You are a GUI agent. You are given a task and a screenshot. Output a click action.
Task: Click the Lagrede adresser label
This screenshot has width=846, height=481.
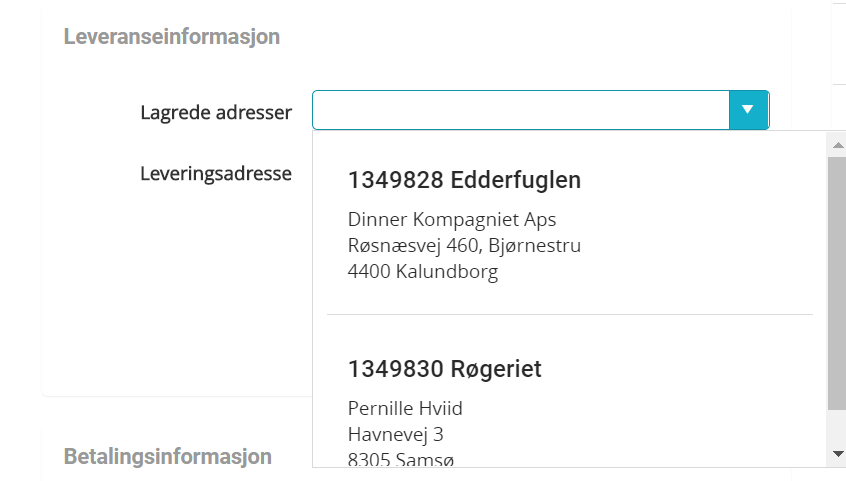[x=216, y=112]
